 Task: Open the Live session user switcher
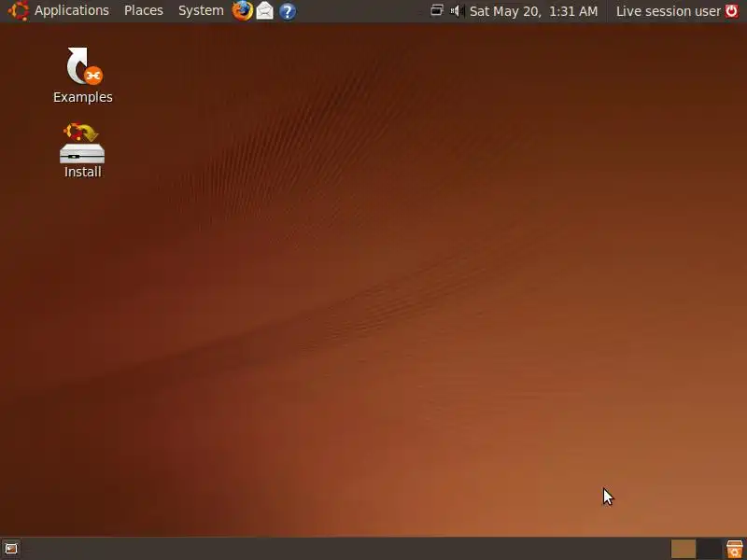click(669, 11)
